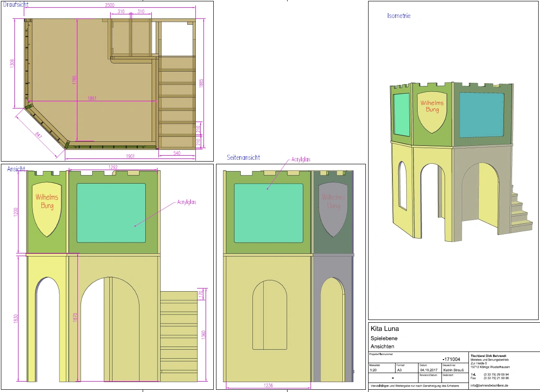Click the Seitenansicht view label

(x=243, y=158)
